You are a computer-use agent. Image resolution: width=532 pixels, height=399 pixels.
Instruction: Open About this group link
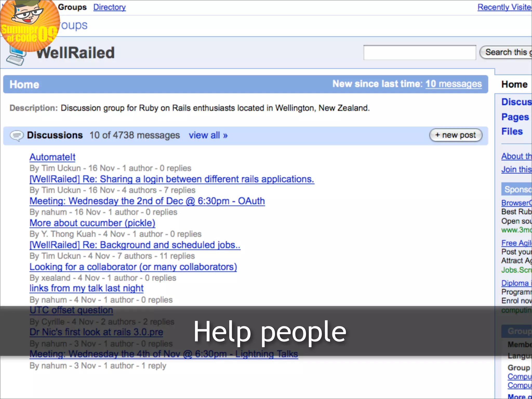516,156
